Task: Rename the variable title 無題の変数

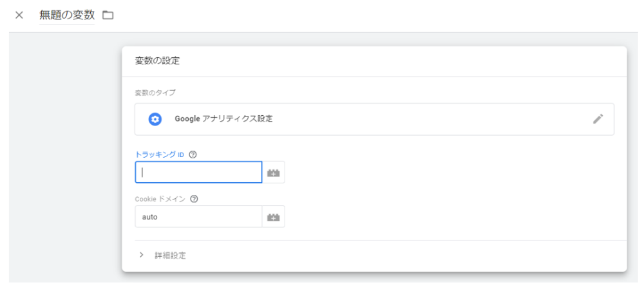Action: [67, 15]
